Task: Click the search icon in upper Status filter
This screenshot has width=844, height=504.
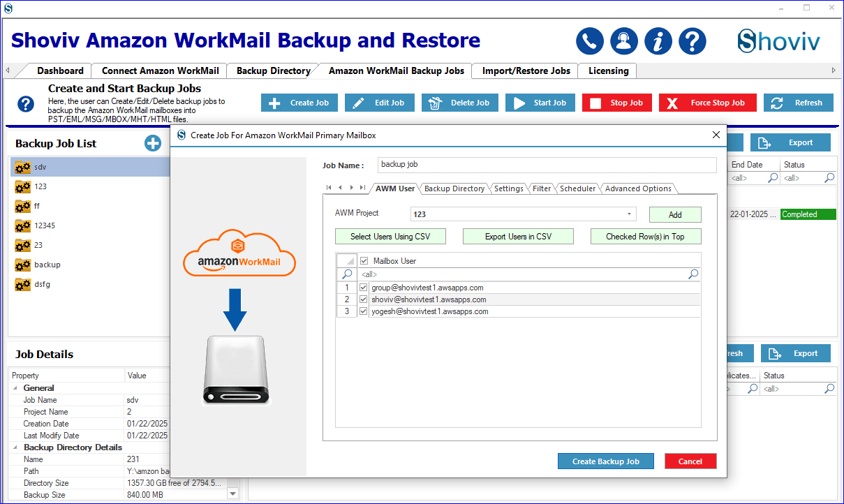Action: 829,178
